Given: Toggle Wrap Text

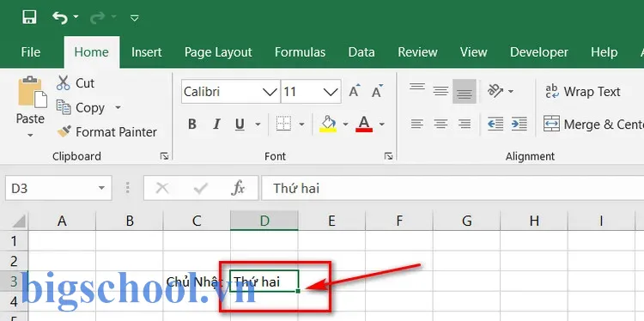Looking at the screenshot, I should click(583, 92).
